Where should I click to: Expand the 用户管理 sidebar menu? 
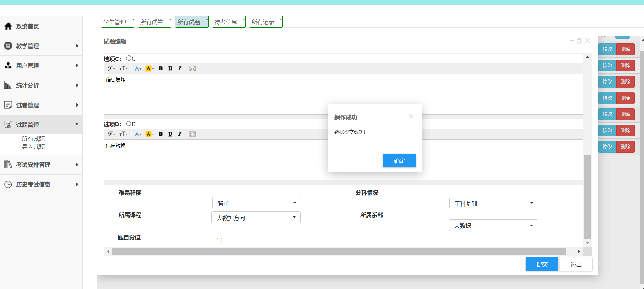click(x=77, y=66)
